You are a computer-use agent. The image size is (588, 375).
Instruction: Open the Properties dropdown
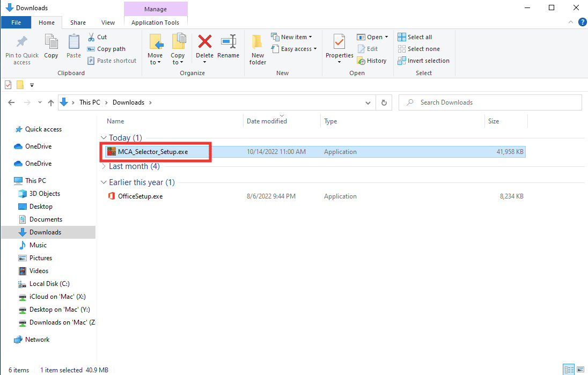(x=340, y=62)
